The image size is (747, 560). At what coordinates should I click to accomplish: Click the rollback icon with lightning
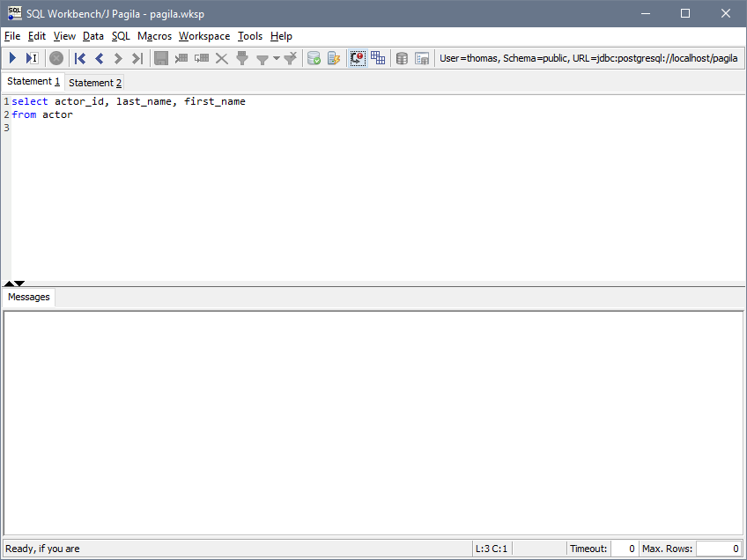[334, 58]
